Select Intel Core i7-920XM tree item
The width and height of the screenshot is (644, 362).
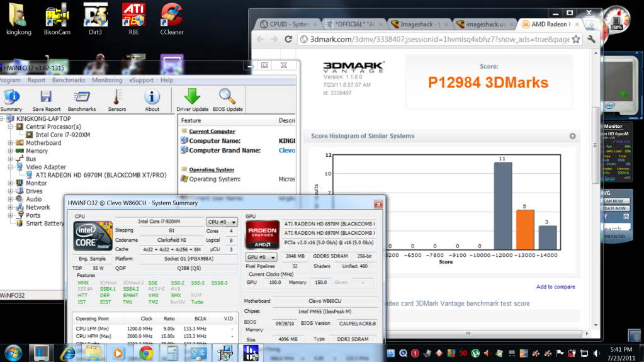click(62, 135)
